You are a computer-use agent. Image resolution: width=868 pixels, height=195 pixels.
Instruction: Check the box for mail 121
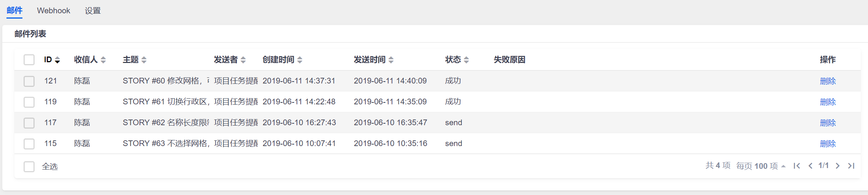29,81
